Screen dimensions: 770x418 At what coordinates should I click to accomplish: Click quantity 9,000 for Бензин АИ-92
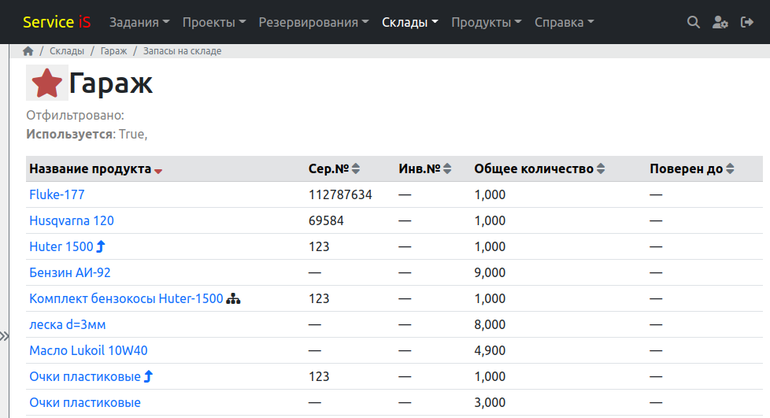490,273
